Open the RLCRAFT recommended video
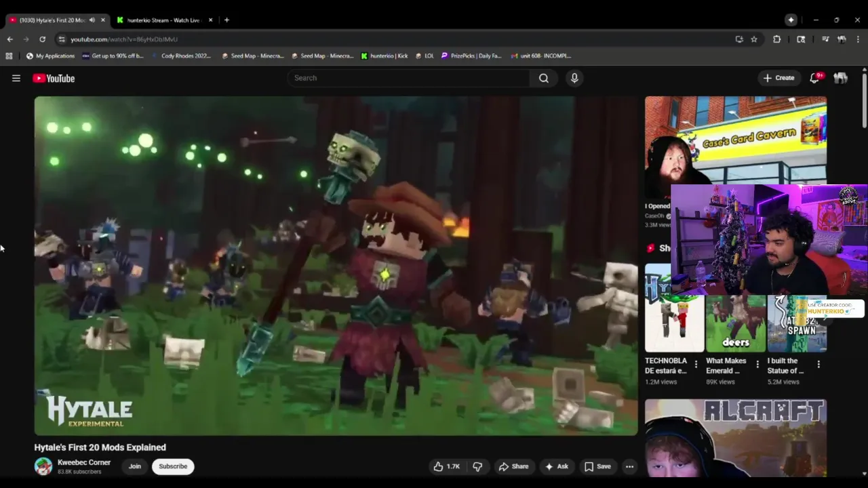Image resolution: width=868 pixels, height=488 pixels. pos(736,438)
